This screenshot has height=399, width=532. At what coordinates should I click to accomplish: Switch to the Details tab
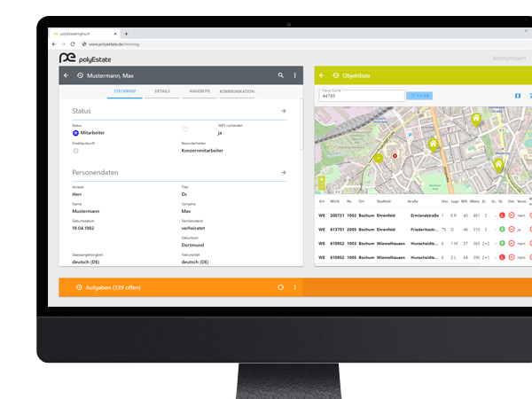tap(162, 91)
